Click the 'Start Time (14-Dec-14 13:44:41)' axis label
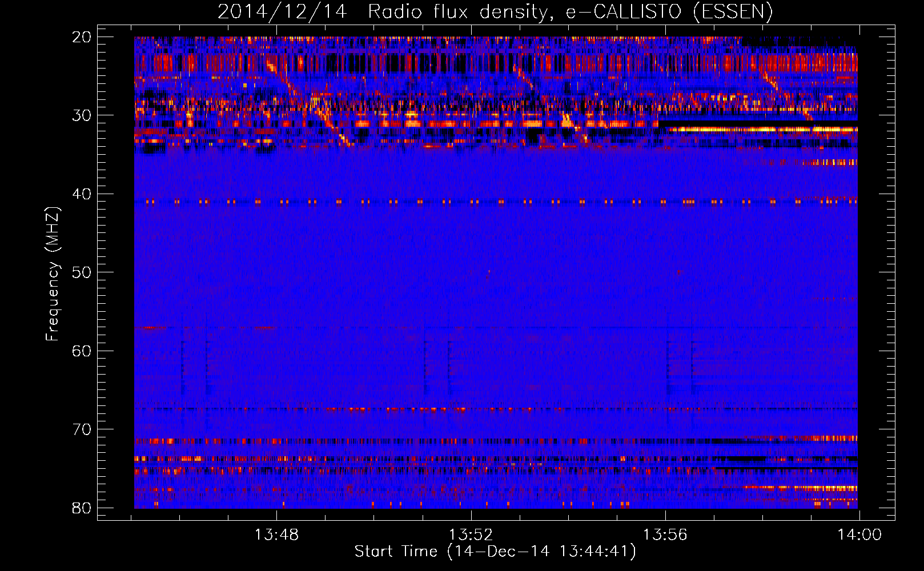Image resolution: width=924 pixels, height=571 pixels. pos(495,552)
